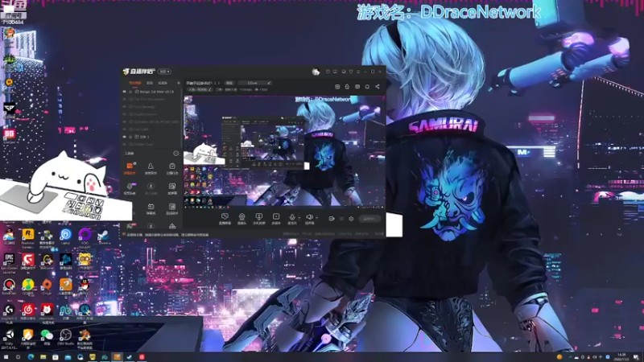
Task: Toggle visibility of The First Descendant source
Action: (125, 99)
